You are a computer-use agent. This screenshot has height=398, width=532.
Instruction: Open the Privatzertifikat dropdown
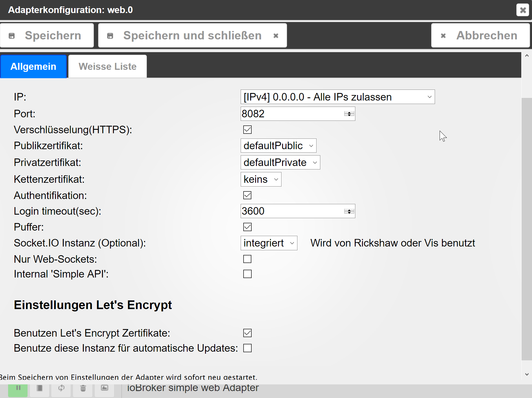(280, 163)
